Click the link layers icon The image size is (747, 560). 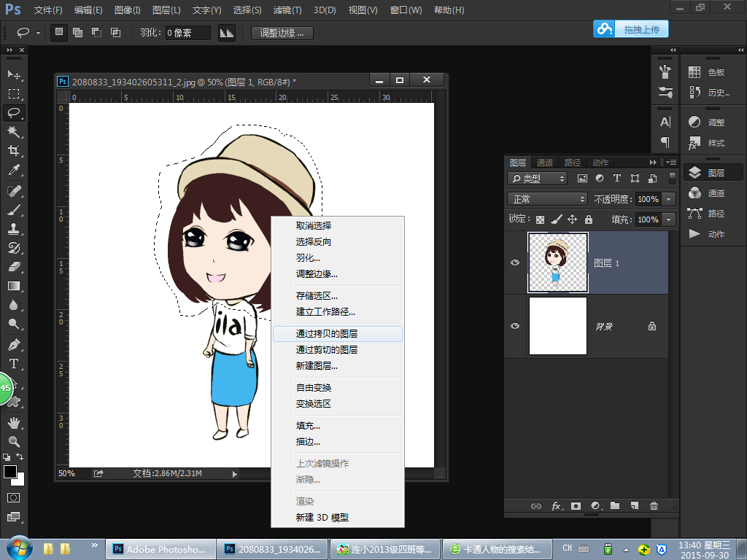click(536, 506)
